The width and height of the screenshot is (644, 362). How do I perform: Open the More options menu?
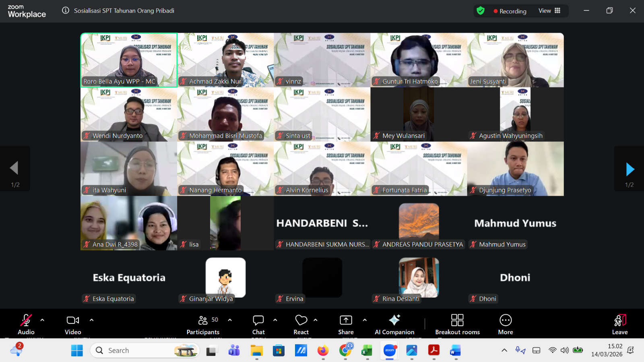point(506,324)
